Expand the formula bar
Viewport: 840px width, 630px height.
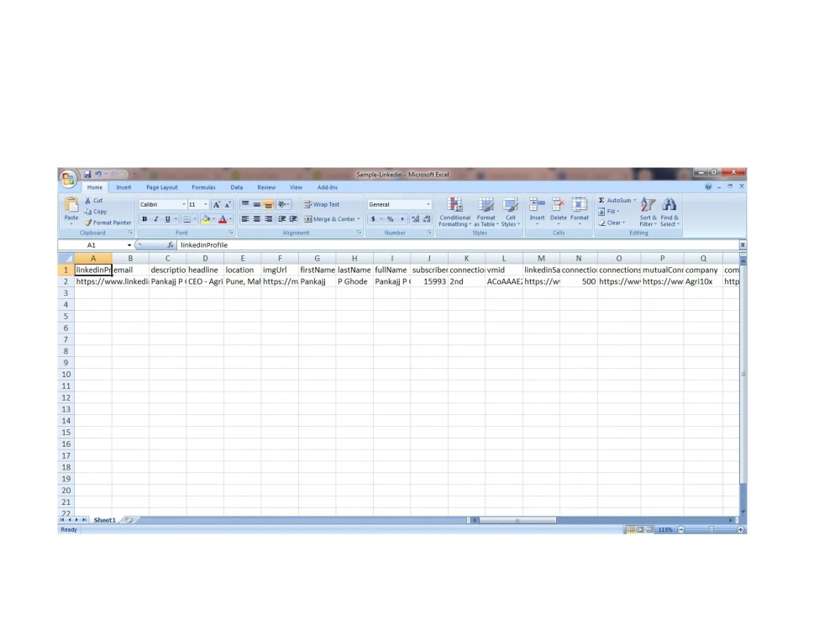(743, 244)
